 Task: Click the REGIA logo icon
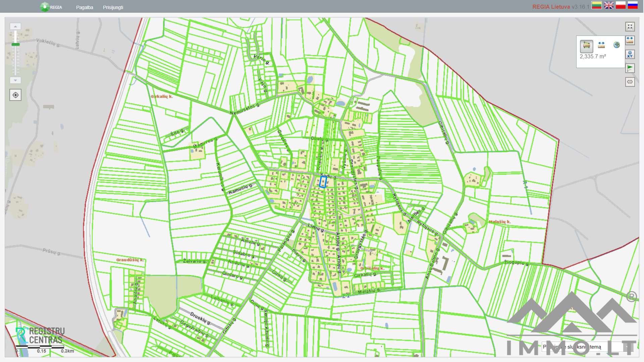tap(45, 7)
